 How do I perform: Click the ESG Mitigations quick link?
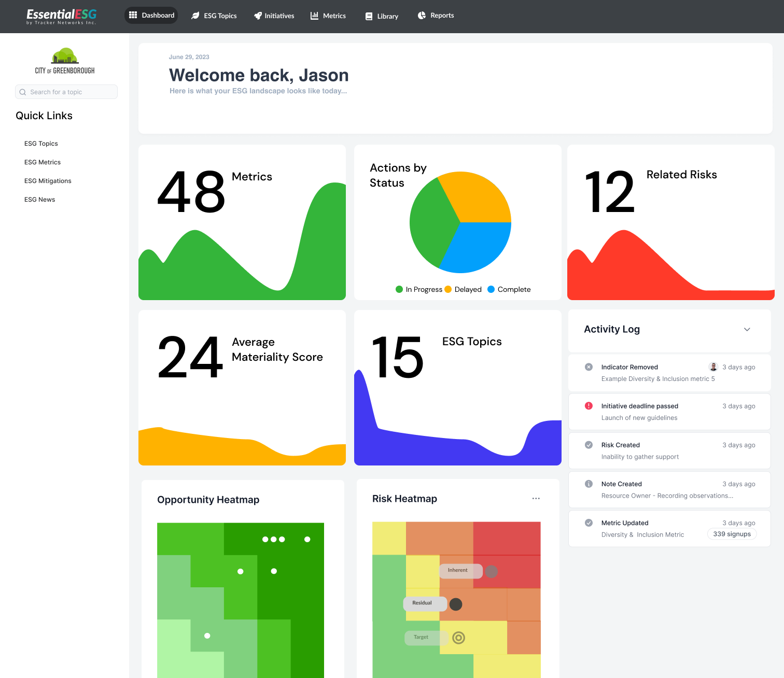[x=48, y=180]
